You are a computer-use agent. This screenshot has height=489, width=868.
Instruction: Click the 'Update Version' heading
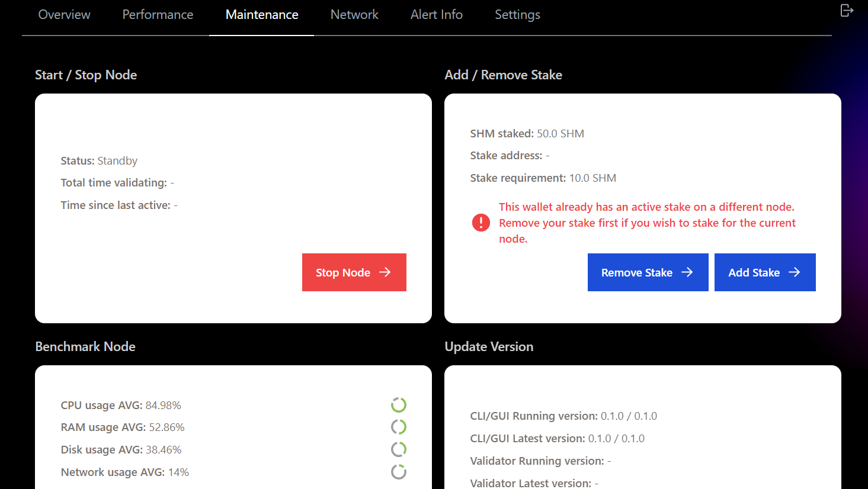click(x=489, y=347)
